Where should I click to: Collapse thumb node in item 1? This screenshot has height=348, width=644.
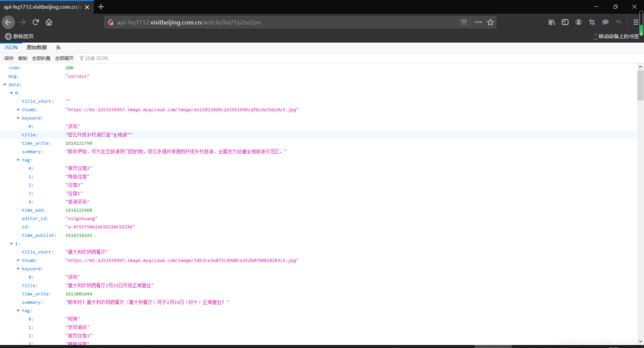pyautogui.click(x=18, y=261)
